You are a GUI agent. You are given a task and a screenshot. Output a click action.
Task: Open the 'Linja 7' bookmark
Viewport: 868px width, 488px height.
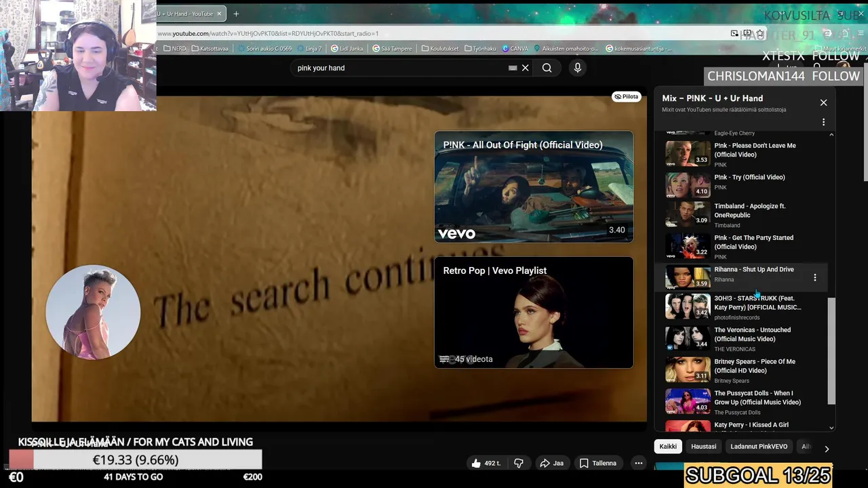tap(309, 49)
